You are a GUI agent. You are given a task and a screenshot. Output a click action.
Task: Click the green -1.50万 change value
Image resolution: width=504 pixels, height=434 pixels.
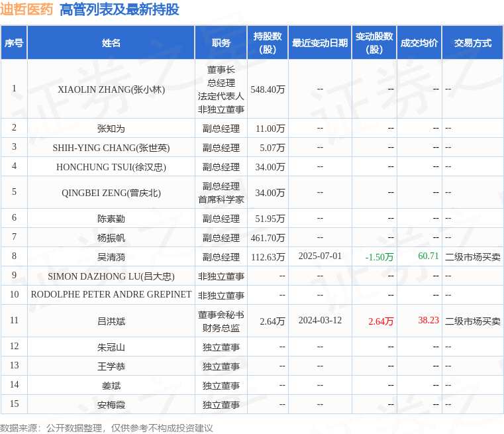click(x=379, y=257)
